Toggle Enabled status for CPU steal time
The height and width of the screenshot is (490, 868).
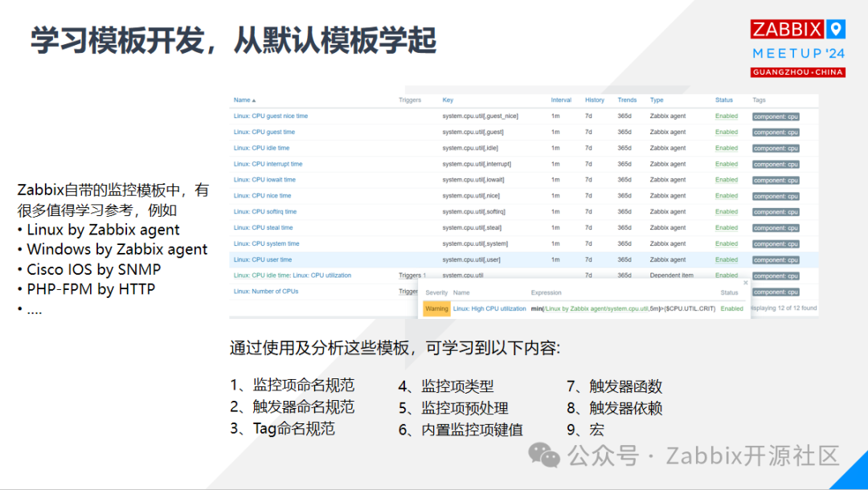tap(727, 228)
